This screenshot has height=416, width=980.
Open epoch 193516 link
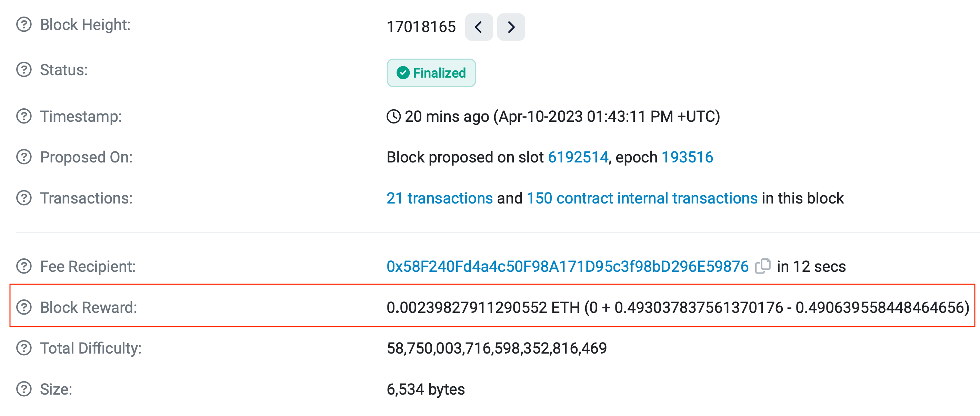pos(687,157)
